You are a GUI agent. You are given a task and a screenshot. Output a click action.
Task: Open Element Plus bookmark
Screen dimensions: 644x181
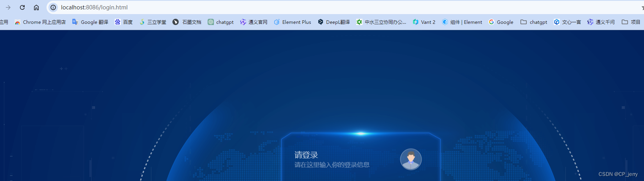[x=292, y=22]
